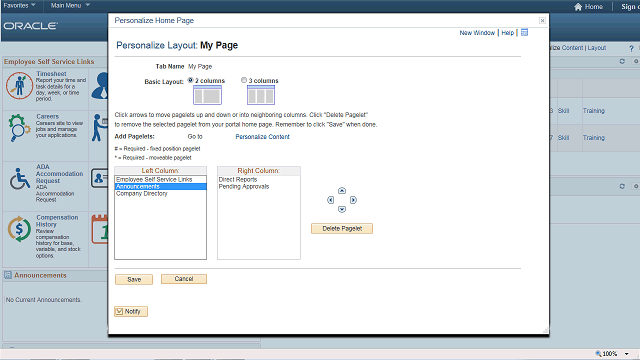Image resolution: width=640 pixels, height=360 pixels.
Task: Click the Notify button
Action: click(131, 311)
